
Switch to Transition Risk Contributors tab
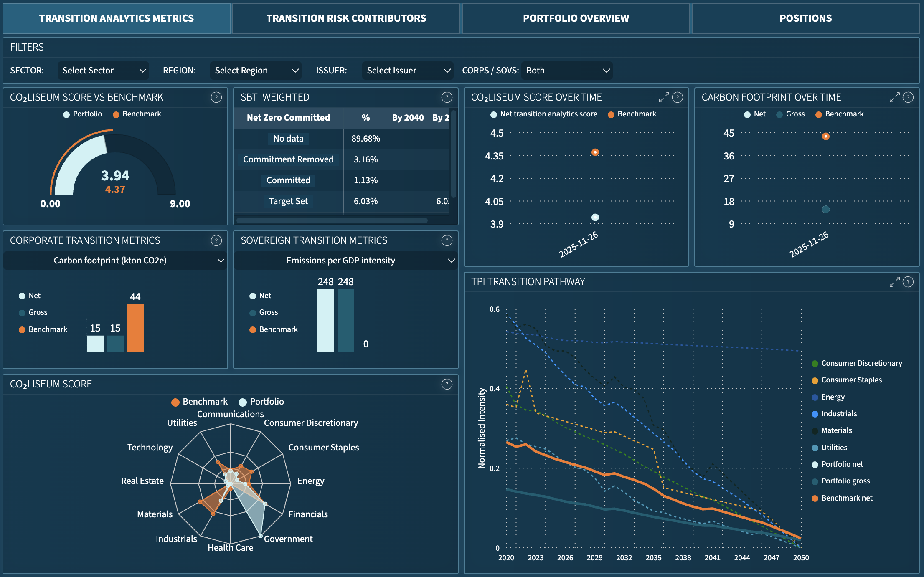click(x=346, y=18)
